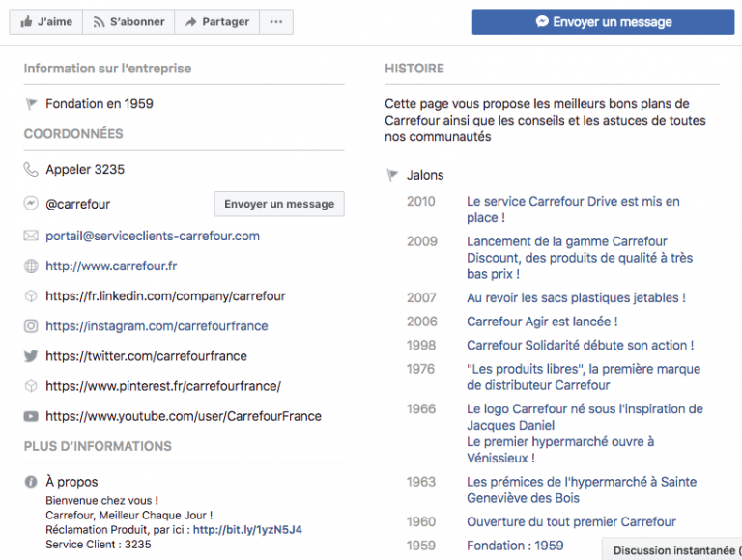The height and width of the screenshot is (560, 742).
Task: Open the portail@serviceclients-carrefour.com email link
Action: pos(153,236)
